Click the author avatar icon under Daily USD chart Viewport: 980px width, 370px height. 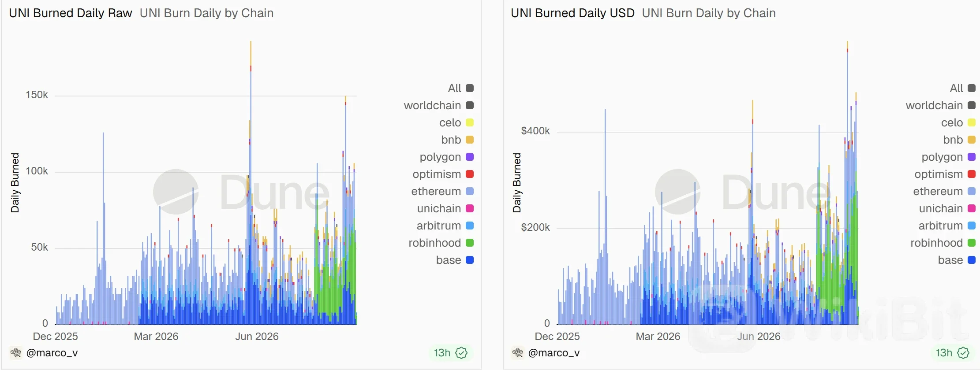point(518,353)
